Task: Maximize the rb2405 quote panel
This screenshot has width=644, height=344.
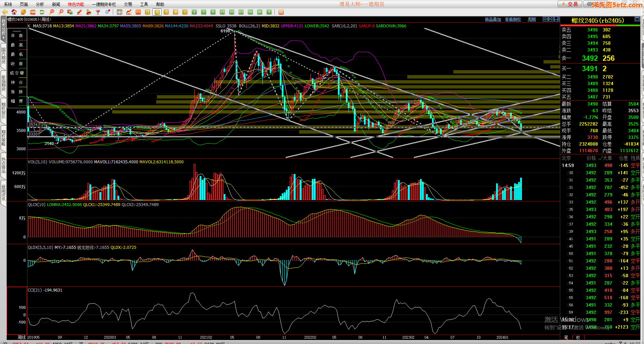Action: [637, 19]
